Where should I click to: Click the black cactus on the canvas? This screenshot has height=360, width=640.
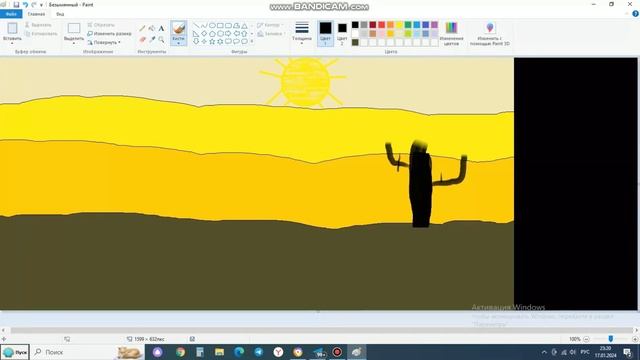[x=421, y=188]
